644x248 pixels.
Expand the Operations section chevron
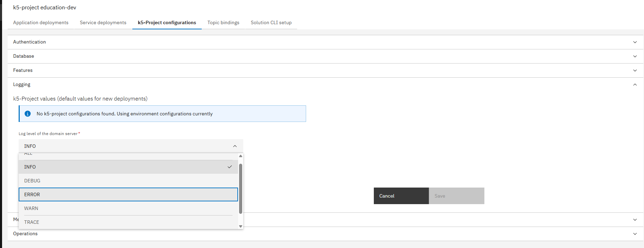click(x=635, y=234)
